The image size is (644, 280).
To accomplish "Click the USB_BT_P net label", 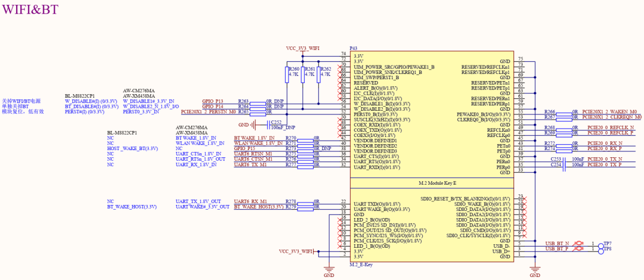I will click(558, 249).
